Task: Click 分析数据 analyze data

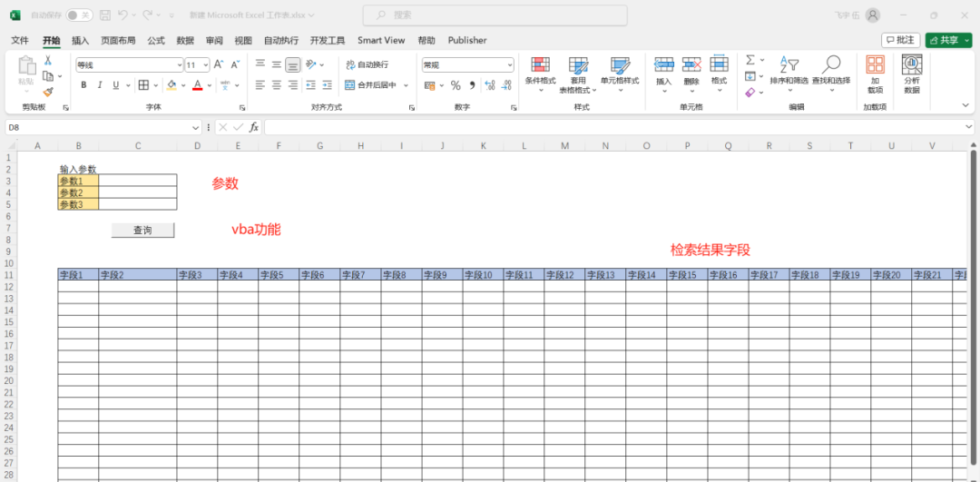Action: pos(912,74)
